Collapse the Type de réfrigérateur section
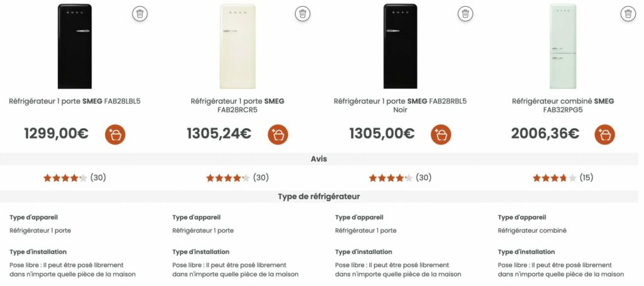 (x=319, y=197)
